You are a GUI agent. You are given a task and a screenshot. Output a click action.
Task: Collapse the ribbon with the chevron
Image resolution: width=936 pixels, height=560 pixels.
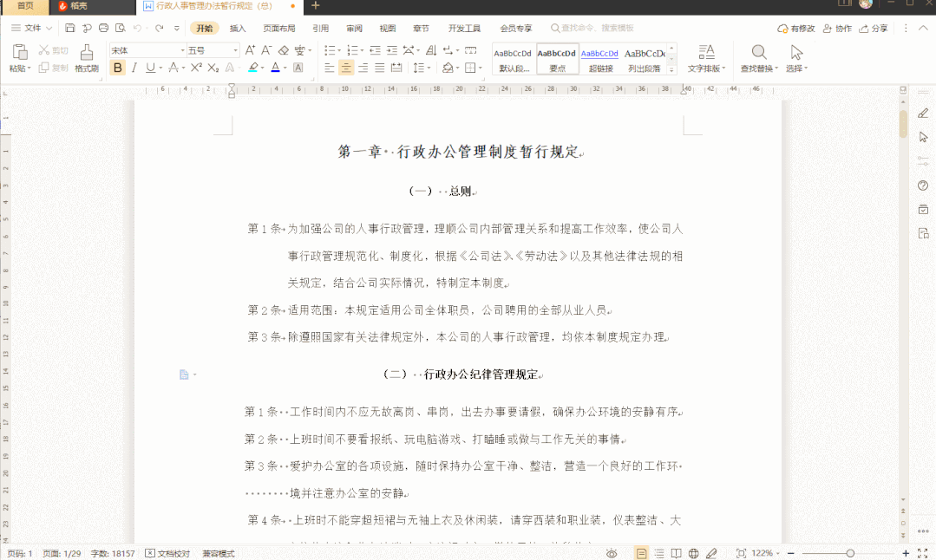[923, 28]
